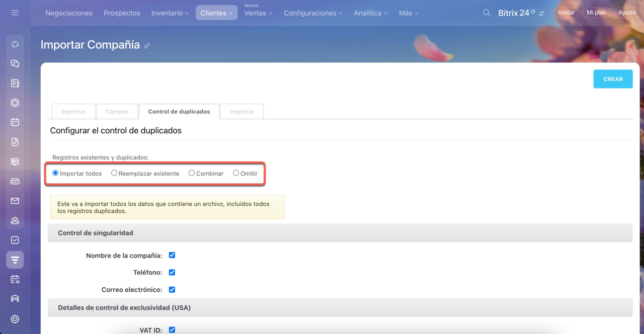Open the chat bubbles icon in sidebar
Viewport: 644px width, 334px height.
pos(15,64)
